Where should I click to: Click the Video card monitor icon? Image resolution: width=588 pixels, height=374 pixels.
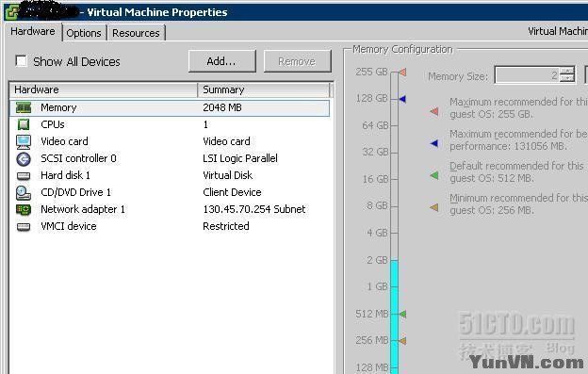[x=24, y=141]
